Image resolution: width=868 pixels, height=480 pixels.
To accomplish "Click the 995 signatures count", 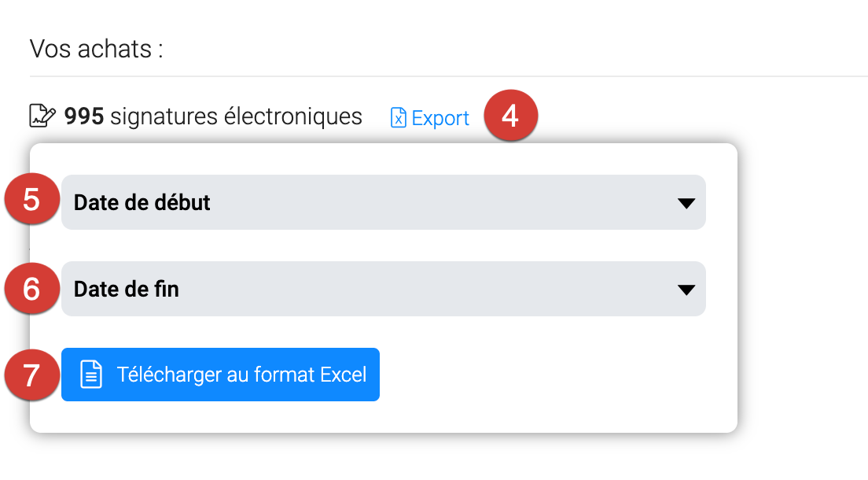I will tap(84, 116).
